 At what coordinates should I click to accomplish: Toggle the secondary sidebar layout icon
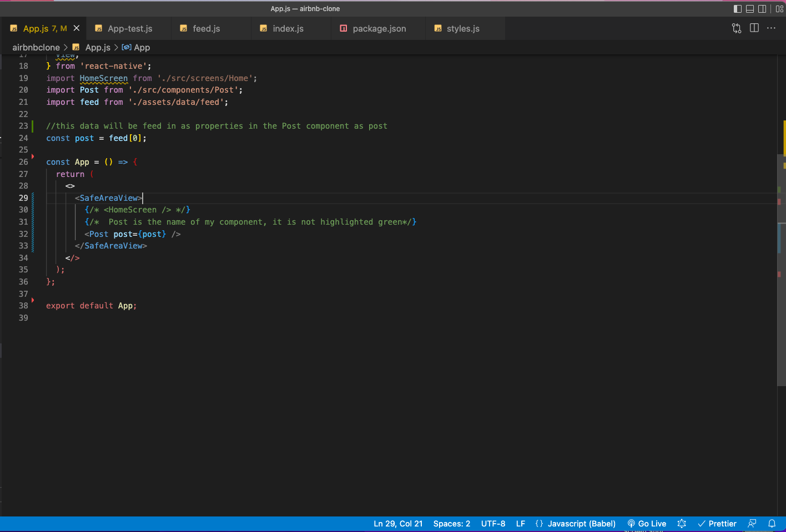(762, 9)
